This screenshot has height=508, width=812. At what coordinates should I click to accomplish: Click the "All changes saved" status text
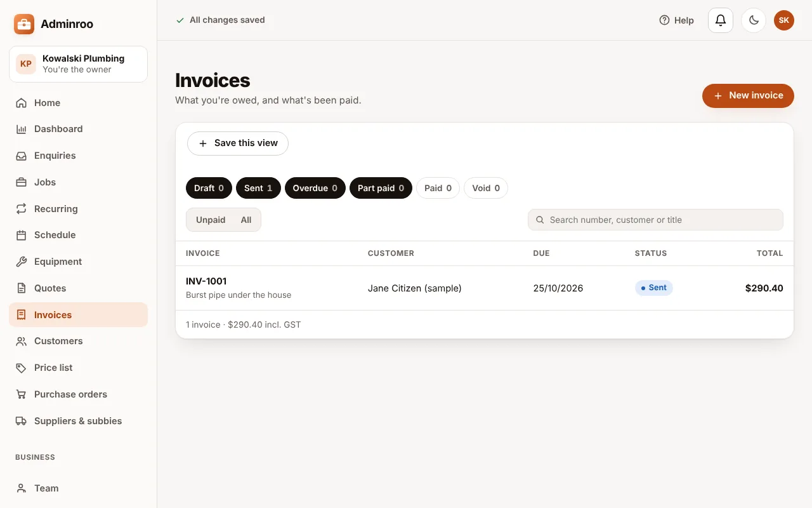point(227,20)
